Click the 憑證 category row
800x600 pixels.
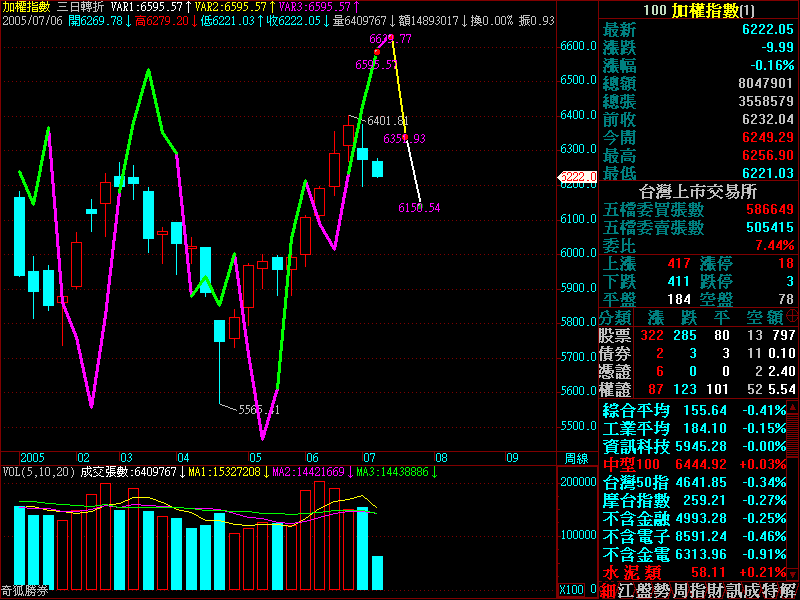[698, 371]
